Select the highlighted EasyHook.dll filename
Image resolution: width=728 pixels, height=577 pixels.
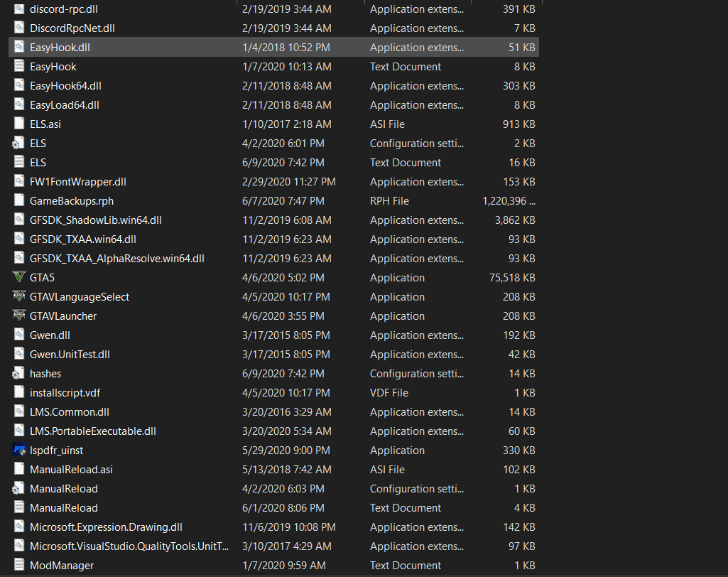pyautogui.click(x=60, y=48)
